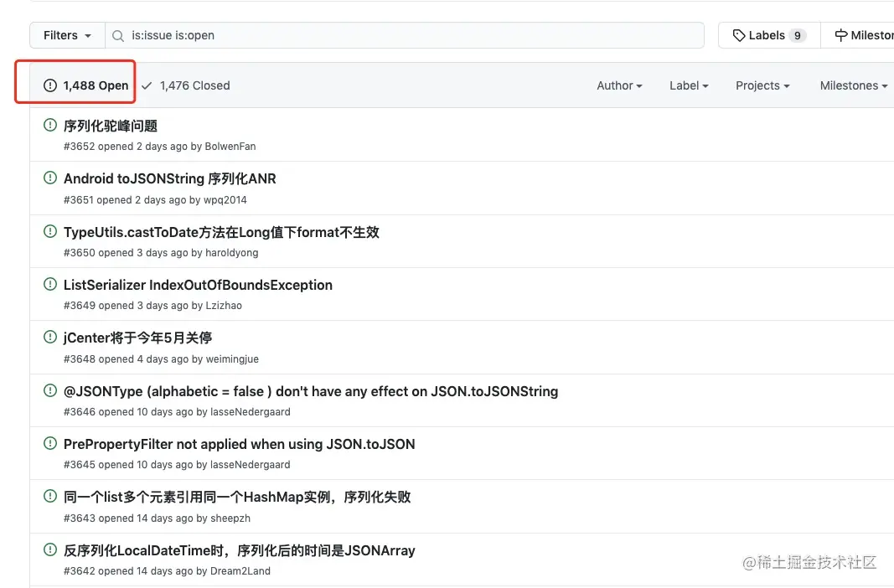Click open-issue icon for #3652

pyautogui.click(x=50, y=125)
